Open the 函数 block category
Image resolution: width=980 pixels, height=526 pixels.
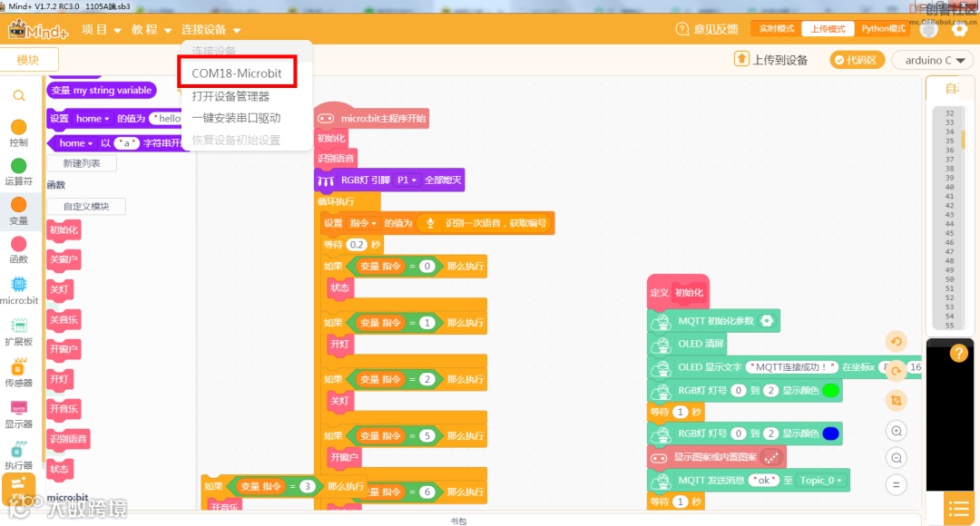19,250
